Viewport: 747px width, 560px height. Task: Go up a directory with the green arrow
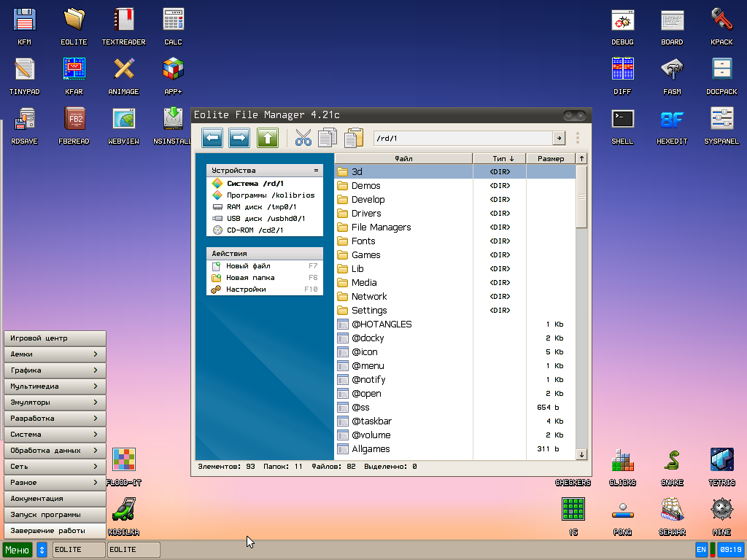point(267,138)
